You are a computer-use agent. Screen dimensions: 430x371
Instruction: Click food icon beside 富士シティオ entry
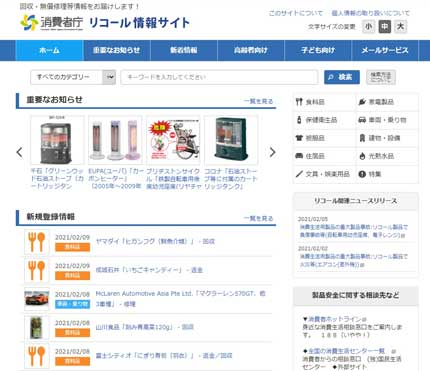coord(37,356)
